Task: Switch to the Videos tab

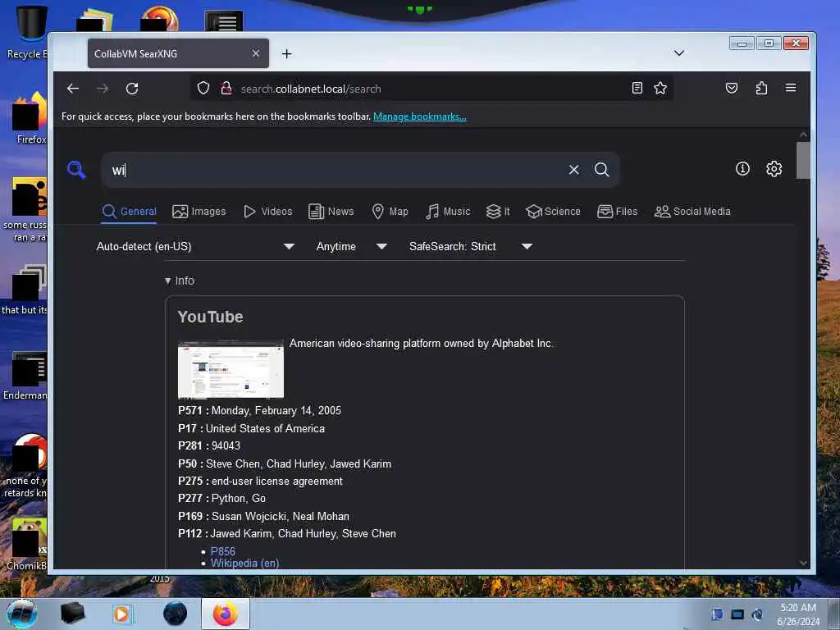Action: (268, 212)
